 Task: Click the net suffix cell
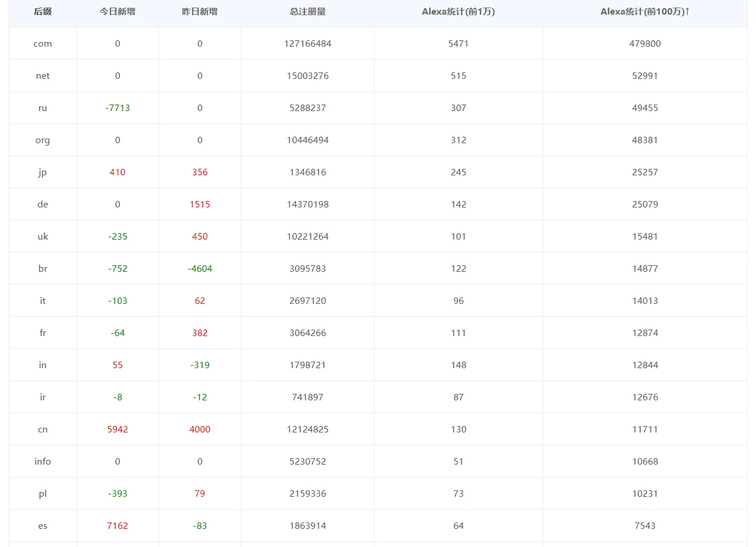43,76
